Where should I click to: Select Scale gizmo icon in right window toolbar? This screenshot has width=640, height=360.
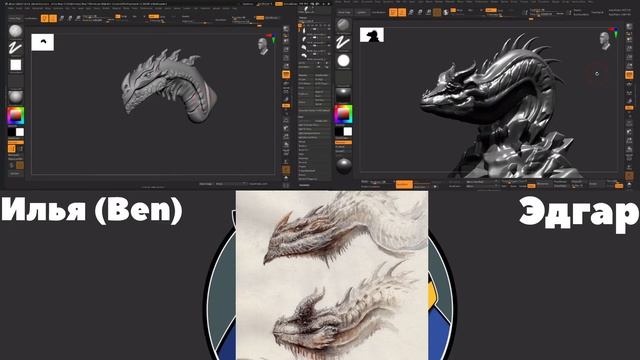(420, 13)
